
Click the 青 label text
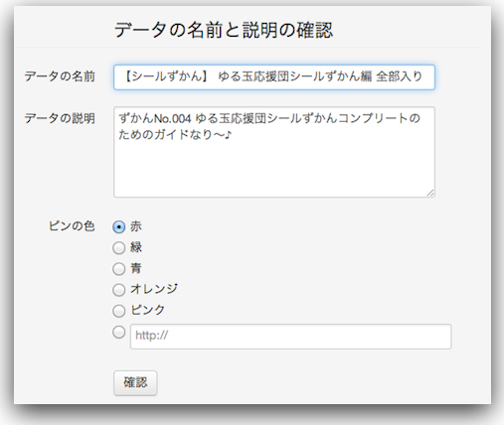pos(136,268)
